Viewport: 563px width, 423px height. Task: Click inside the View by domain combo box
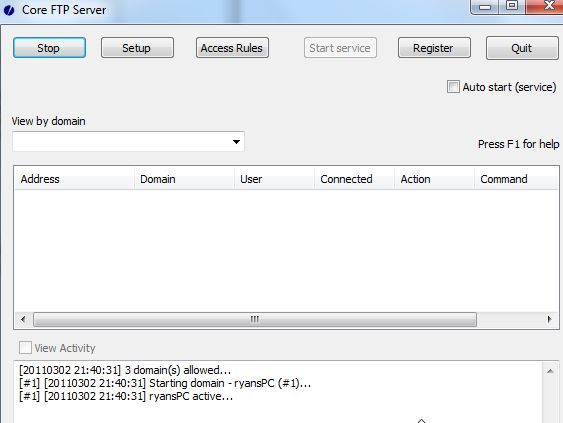[x=128, y=141]
